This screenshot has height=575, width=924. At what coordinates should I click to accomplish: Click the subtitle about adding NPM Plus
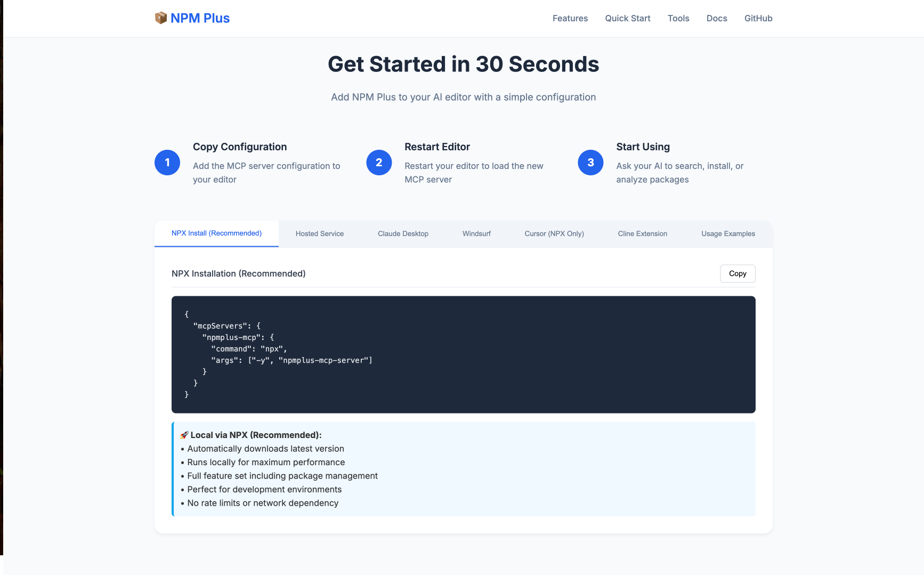464,97
